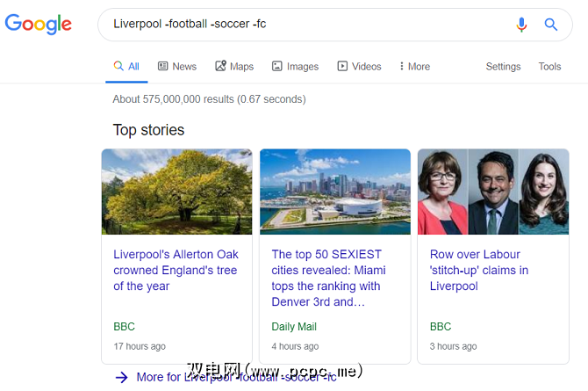Open the Tools filter options

[x=549, y=66]
